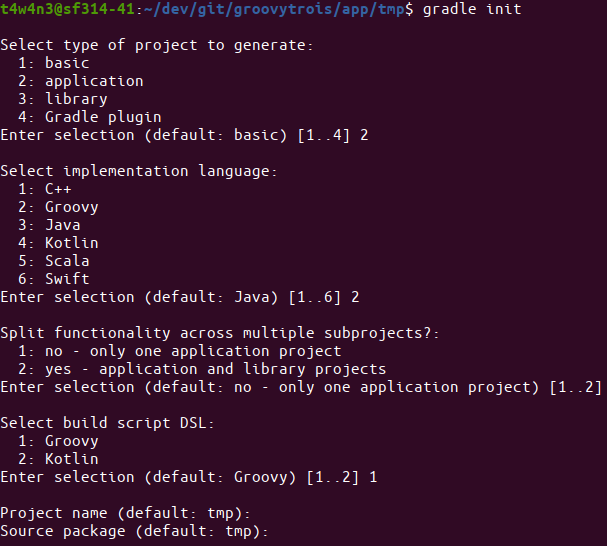607x546 pixels.
Task: Click the '2: application' project type option
Action: coord(80,81)
